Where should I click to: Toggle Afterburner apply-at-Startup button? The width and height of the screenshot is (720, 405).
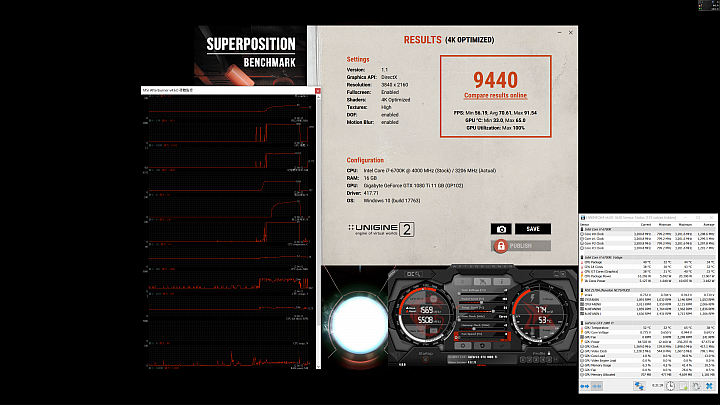click(x=426, y=360)
